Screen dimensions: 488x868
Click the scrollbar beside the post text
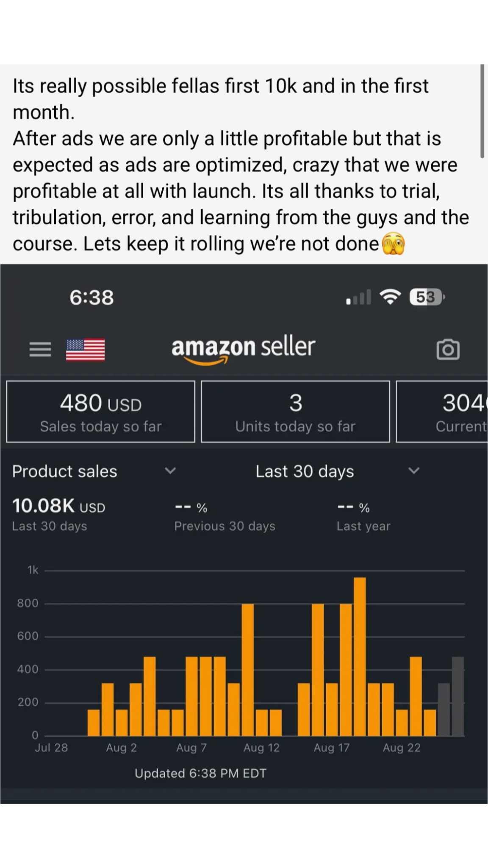(x=482, y=111)
